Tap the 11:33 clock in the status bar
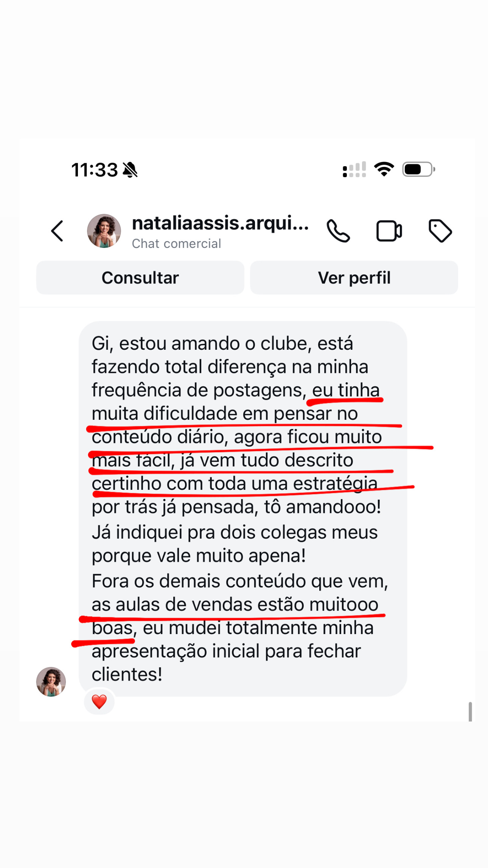The height and width of the screenshot is (868, 488). click(x=95, y=170)
